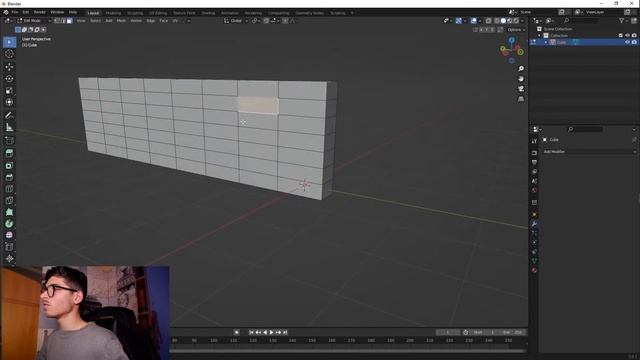Select the Edge Slide tool
Viewport: 640px width, 360px height.
tap(9, 247)
